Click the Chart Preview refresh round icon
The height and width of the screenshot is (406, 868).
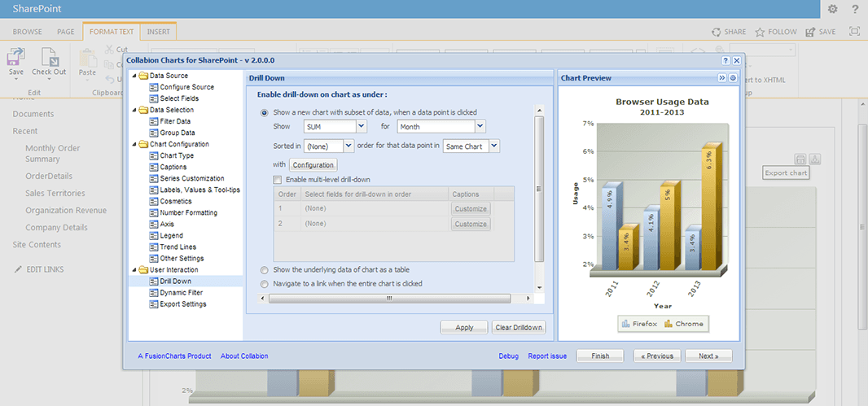(733, 78)
